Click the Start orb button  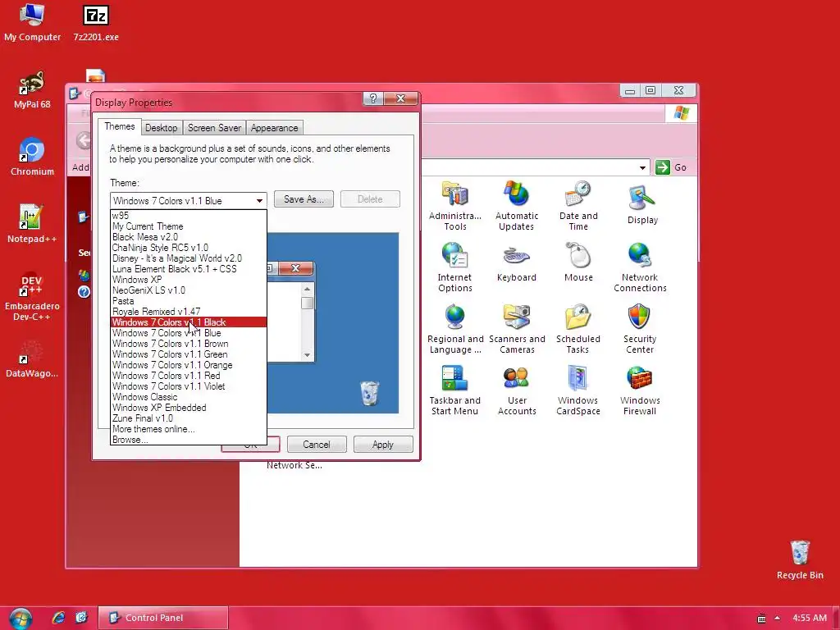(21, 619)
